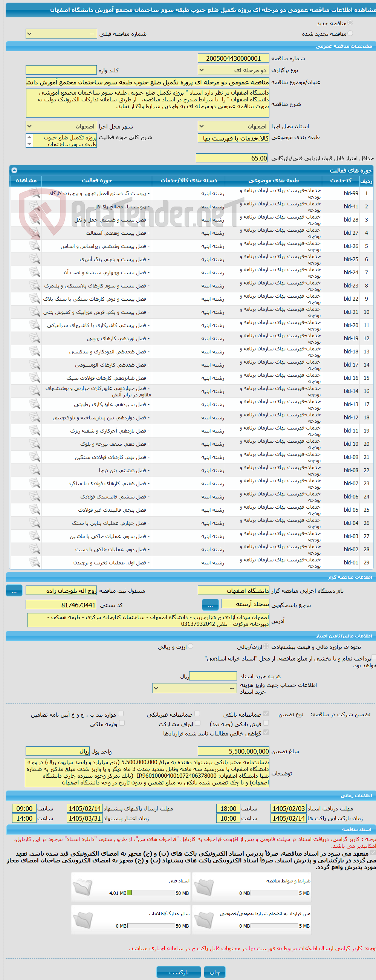This screenshot has height=980, width=376.
Task: Click the طبقه بندی موضوعی column header
Action: tap(274, 180)
